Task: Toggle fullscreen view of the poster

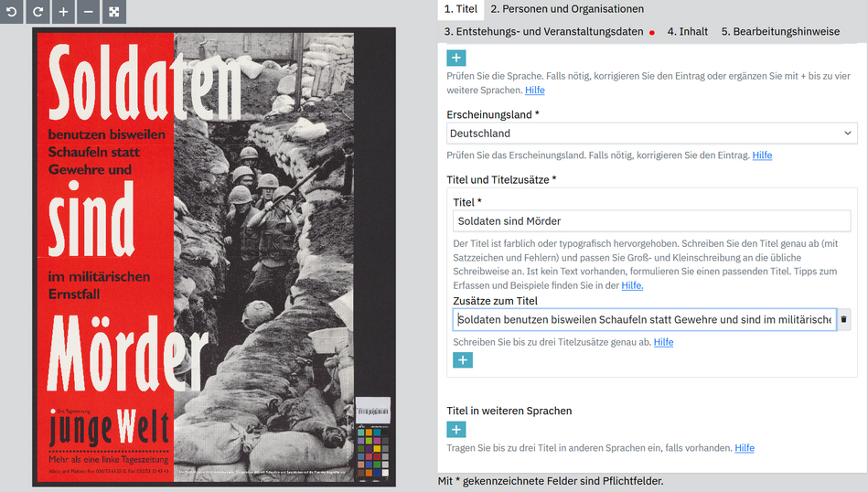Action: (114, 12)
